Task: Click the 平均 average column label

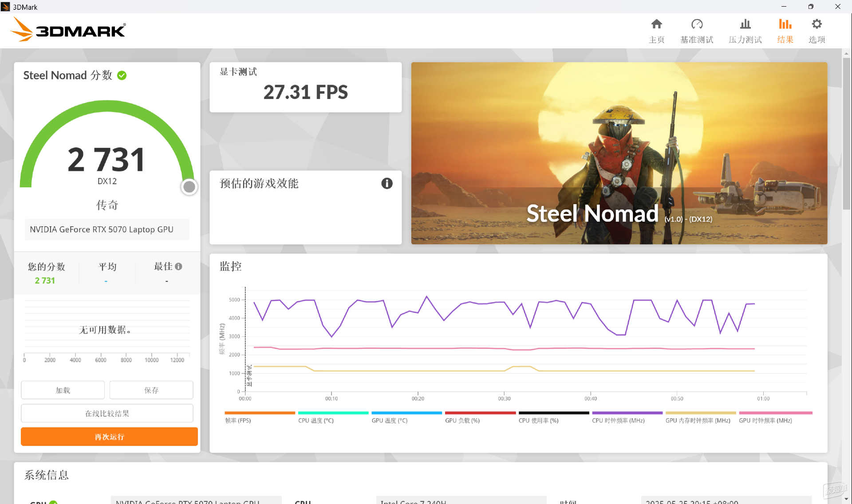Action: pos(107,266)
